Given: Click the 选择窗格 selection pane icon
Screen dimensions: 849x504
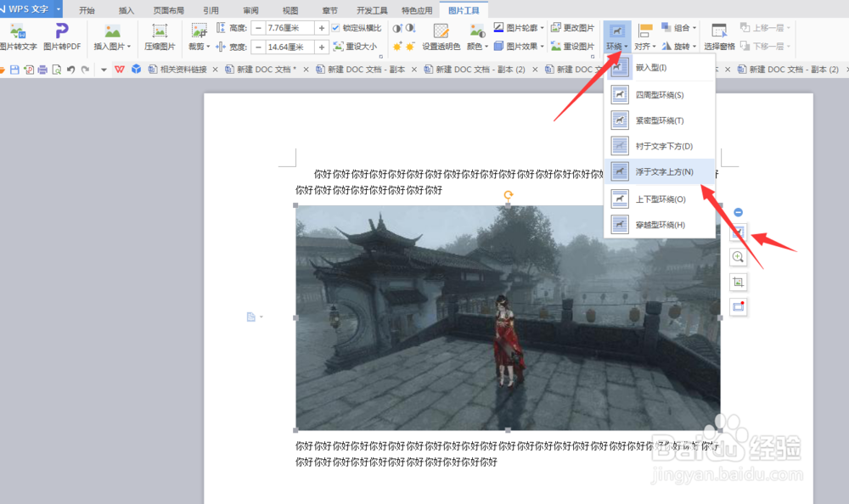Looking at the screenshot, I should [x=719, y=31].
